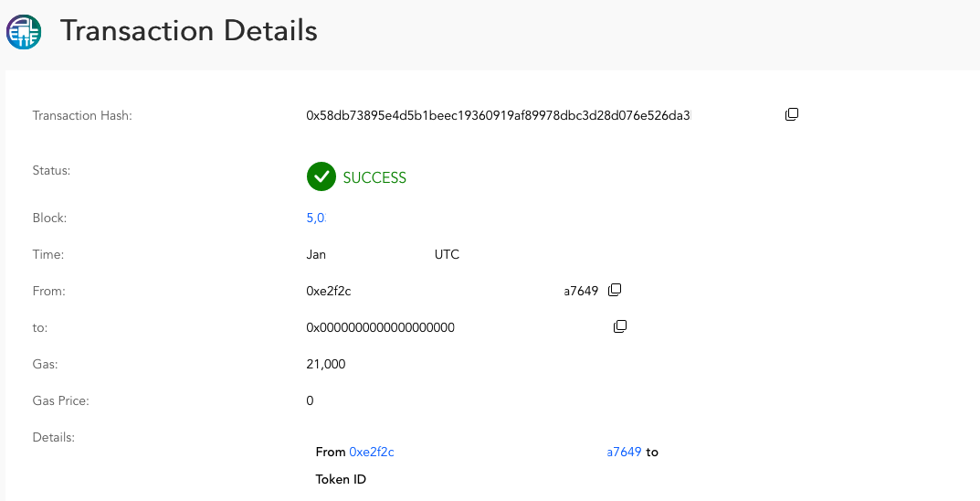Copy the transaction hash with its copy icon
This screenshot has height=501, width=980.
coord(792,114)
